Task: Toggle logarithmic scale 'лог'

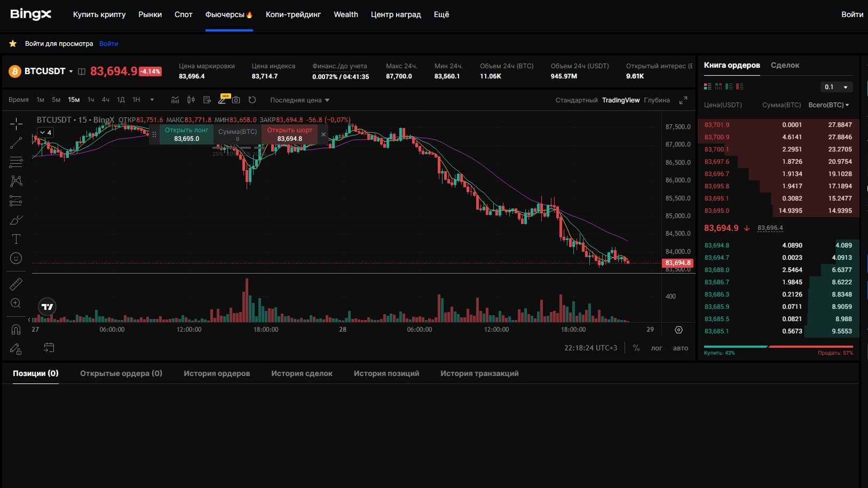Action: pyautogui.click(x=656, y=348)
